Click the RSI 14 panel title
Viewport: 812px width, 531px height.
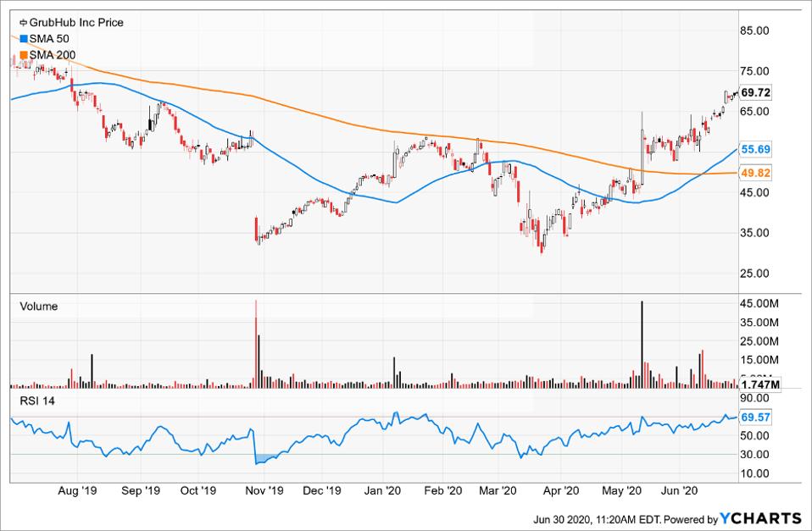coord(37,401)
